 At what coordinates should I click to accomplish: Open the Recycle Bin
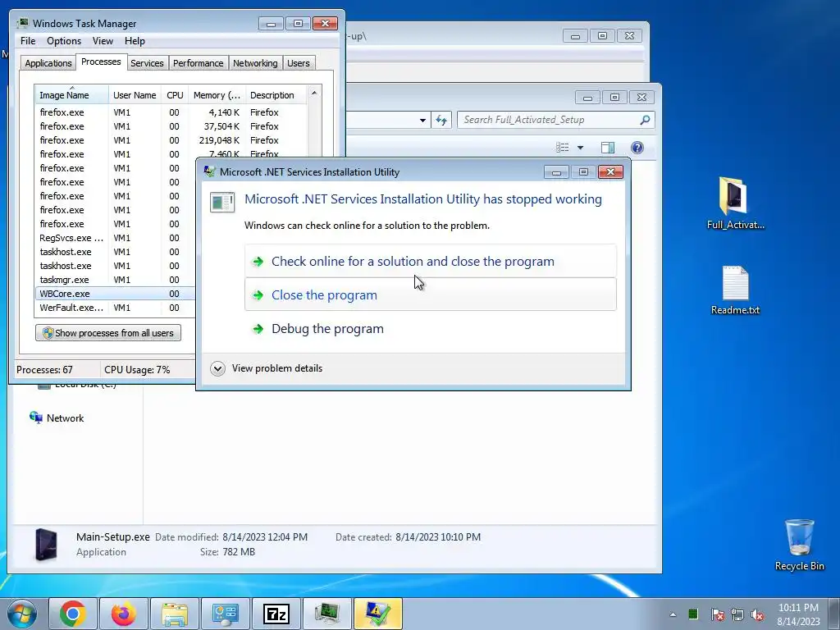[x=799, y=545]
